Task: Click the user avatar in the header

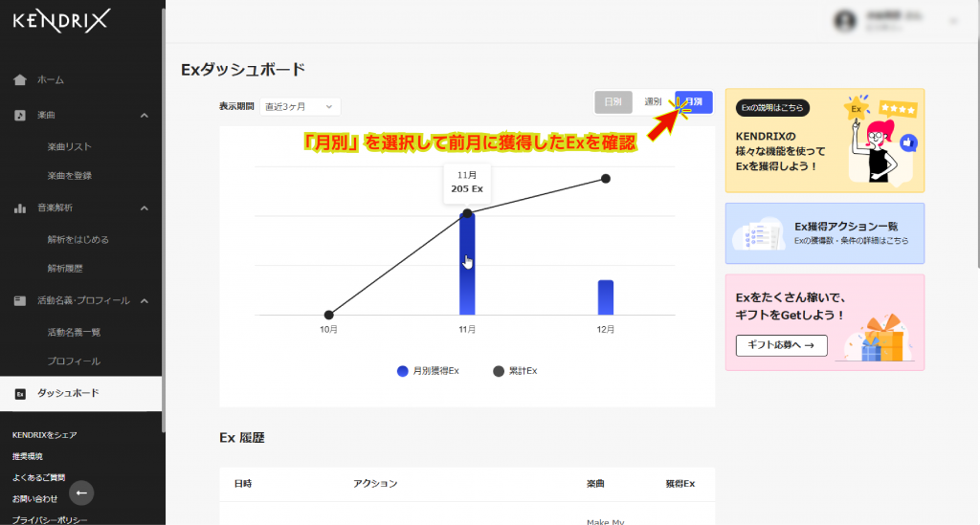Action: click(844, 20)
